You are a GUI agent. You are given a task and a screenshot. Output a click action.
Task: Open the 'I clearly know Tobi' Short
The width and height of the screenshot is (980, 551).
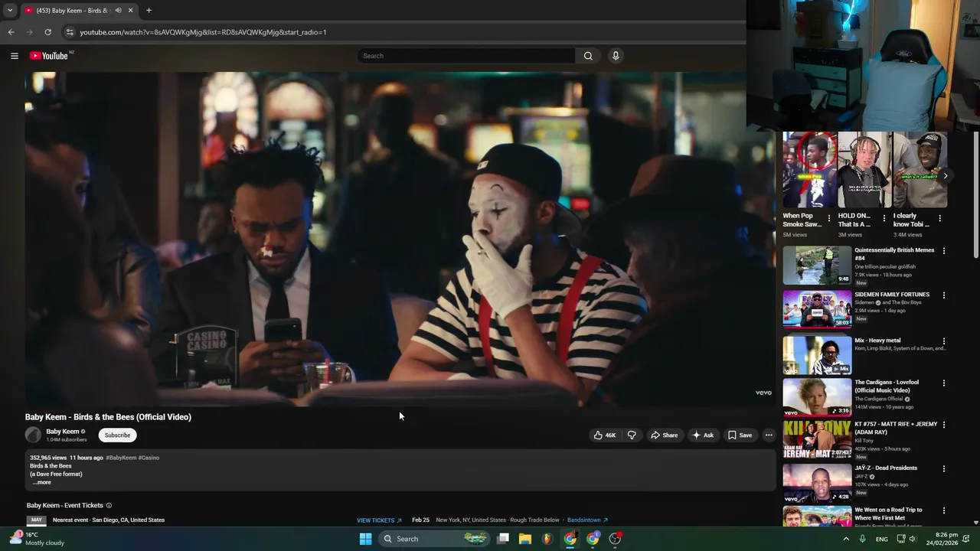920,170
